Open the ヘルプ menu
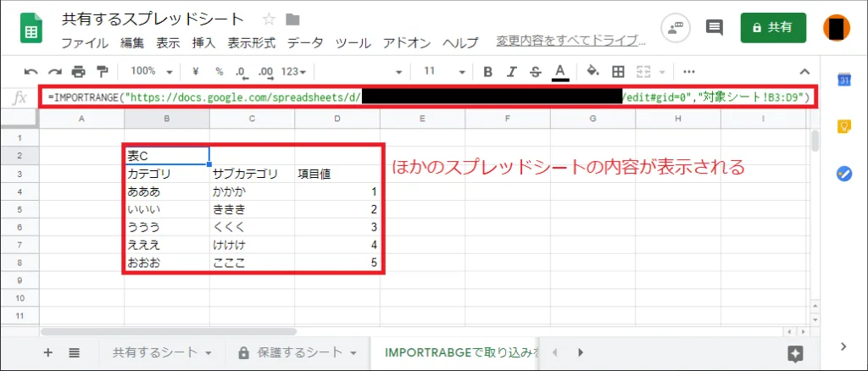Viewport: 868px width, 371px height. coord(460,42)
